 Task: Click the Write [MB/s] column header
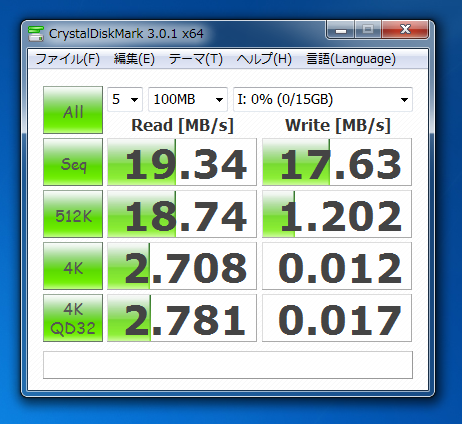[338, 126]
